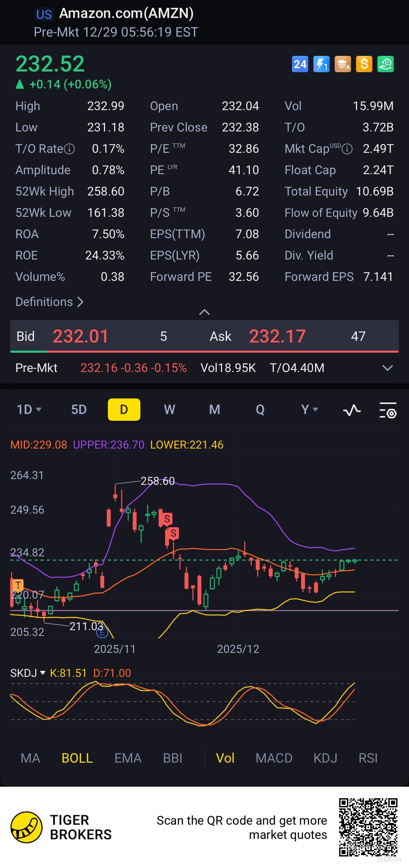Tap the K:81.51 SKDJ value
Viewport: 409px width, 868px height.
pyautogui.click(x=68, y=673)
